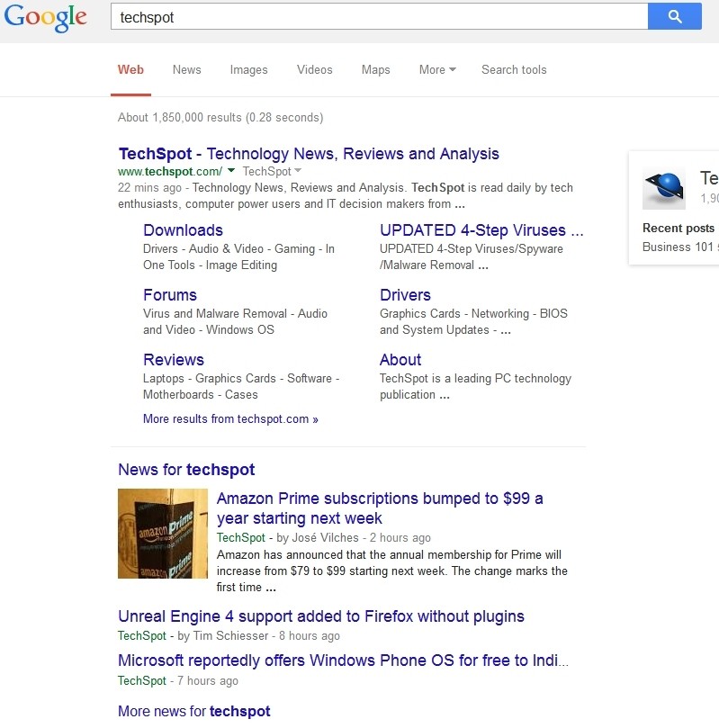Click More news for techspot link

click(194, 711)
